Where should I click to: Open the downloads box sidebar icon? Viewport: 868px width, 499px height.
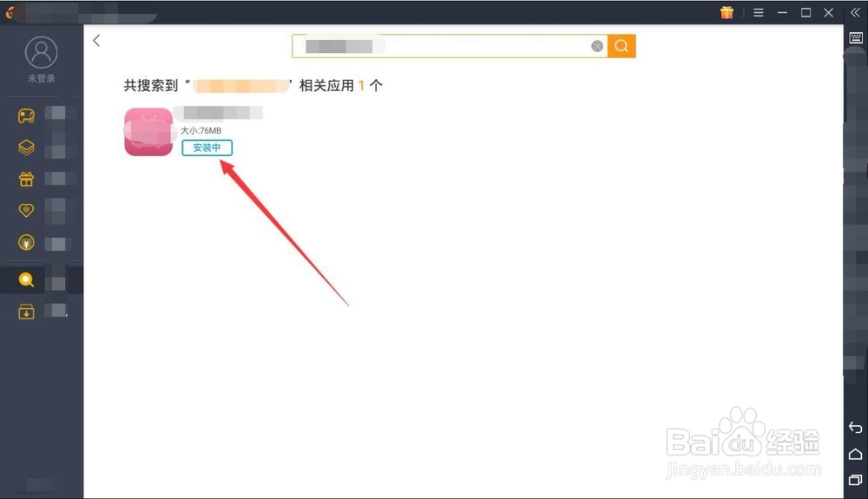point(26,312)
